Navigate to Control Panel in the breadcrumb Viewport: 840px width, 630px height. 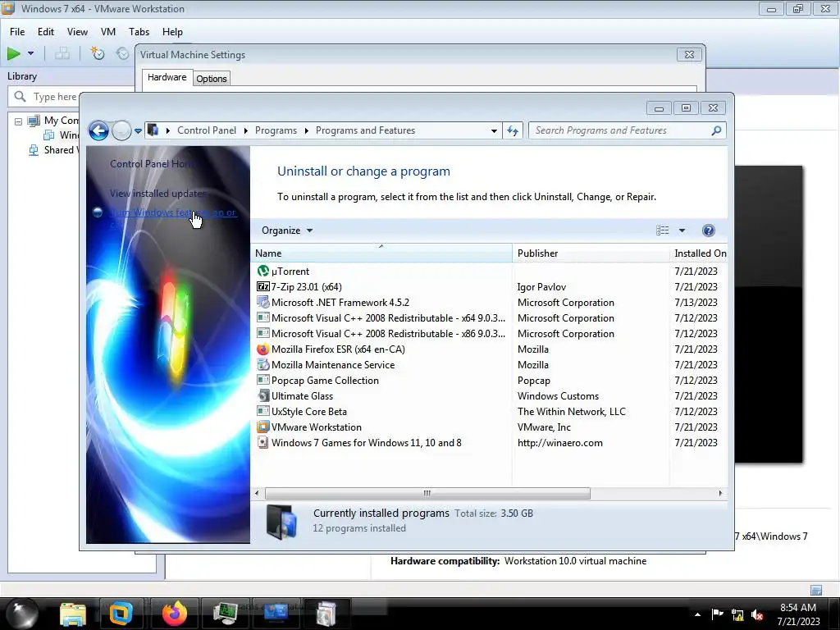tap(206, 130)
